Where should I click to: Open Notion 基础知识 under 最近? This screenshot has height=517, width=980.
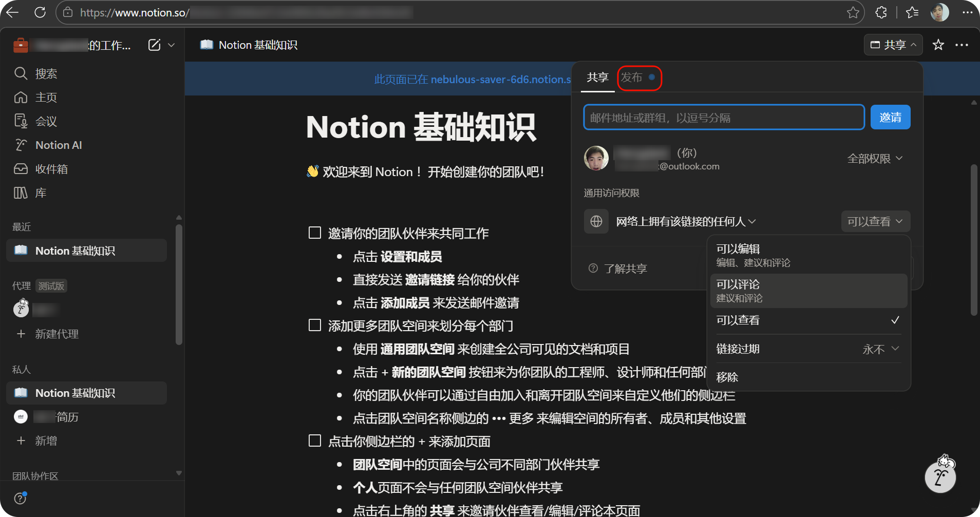pos(86,251)
